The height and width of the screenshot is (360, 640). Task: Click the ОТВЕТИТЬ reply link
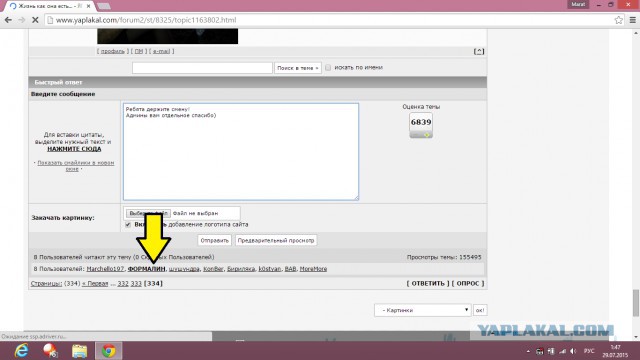pos(428,283)
